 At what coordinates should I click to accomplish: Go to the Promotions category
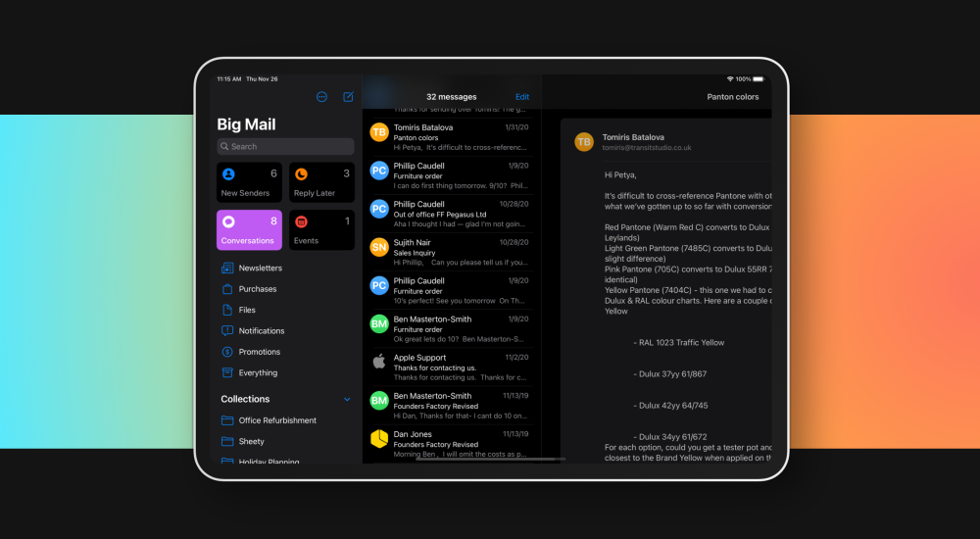click(x=259, y=352)
